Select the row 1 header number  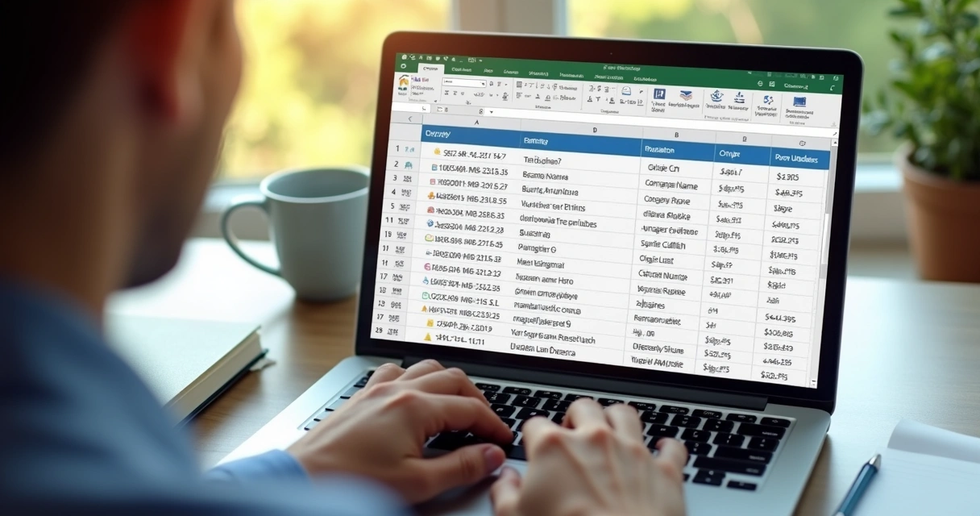click(x=397, y=149)
